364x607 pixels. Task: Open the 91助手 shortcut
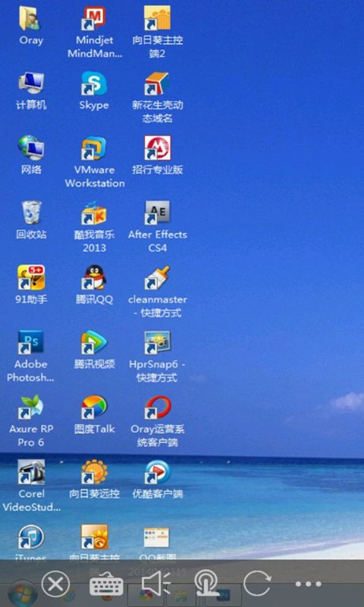(x=31, y=277)
